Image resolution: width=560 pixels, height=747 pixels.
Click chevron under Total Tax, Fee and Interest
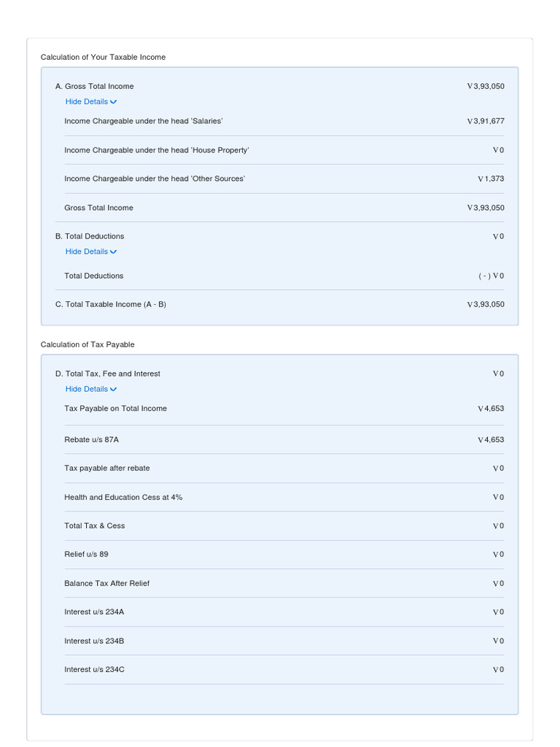(x=113, y=390)
